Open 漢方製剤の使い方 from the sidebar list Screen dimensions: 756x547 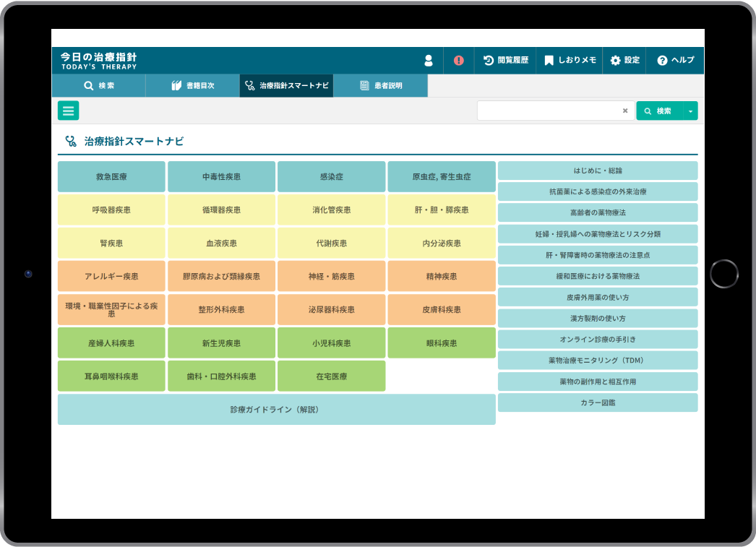pyautogui.click(x=598, y=318)
